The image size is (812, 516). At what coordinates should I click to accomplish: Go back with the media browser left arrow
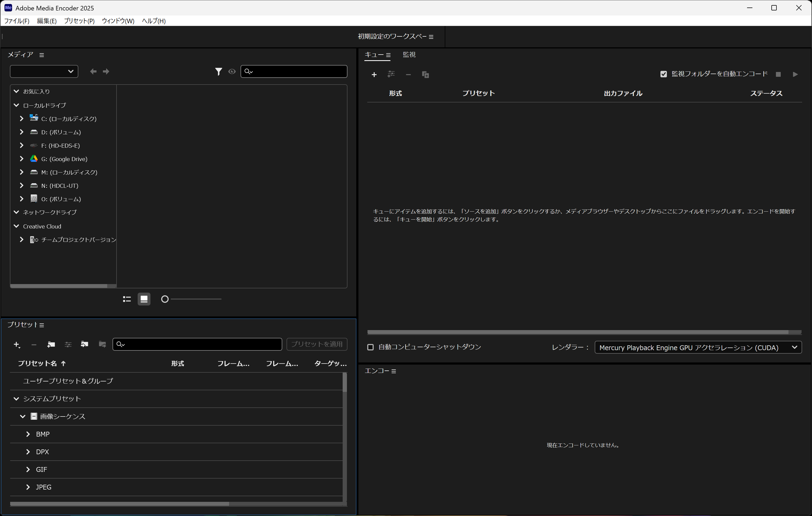pos(93,71)
